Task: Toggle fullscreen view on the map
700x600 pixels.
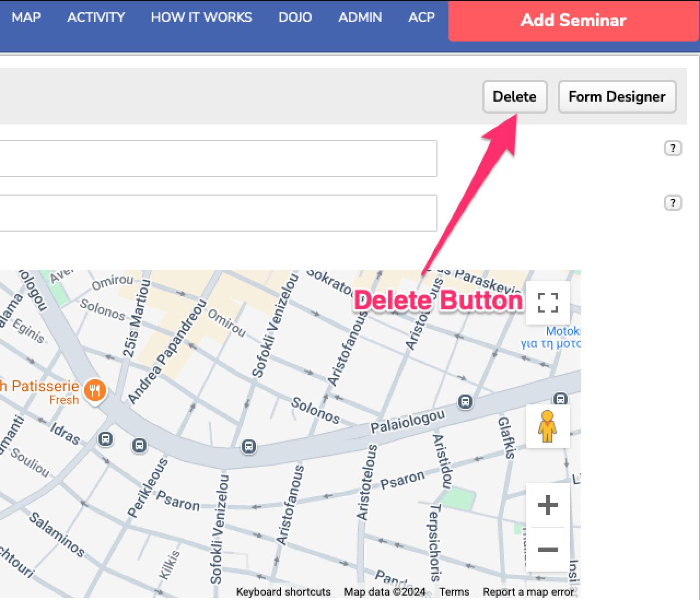Action: [547, 303]
